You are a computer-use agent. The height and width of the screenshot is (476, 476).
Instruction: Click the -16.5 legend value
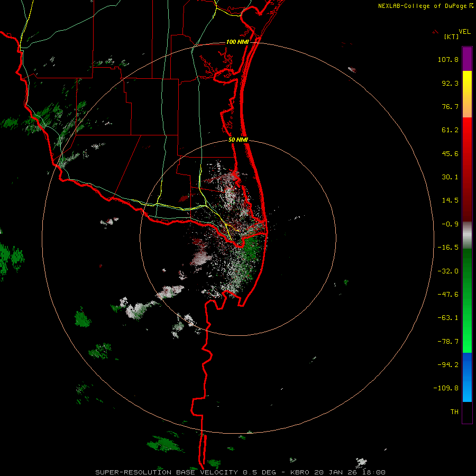coord(448,248)
